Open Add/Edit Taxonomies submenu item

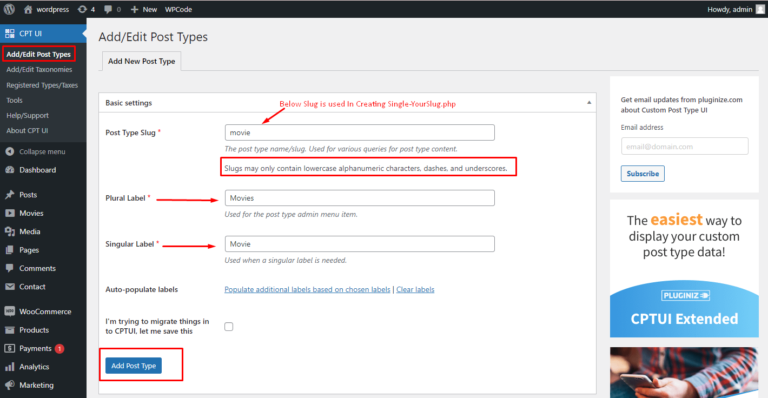39,70
